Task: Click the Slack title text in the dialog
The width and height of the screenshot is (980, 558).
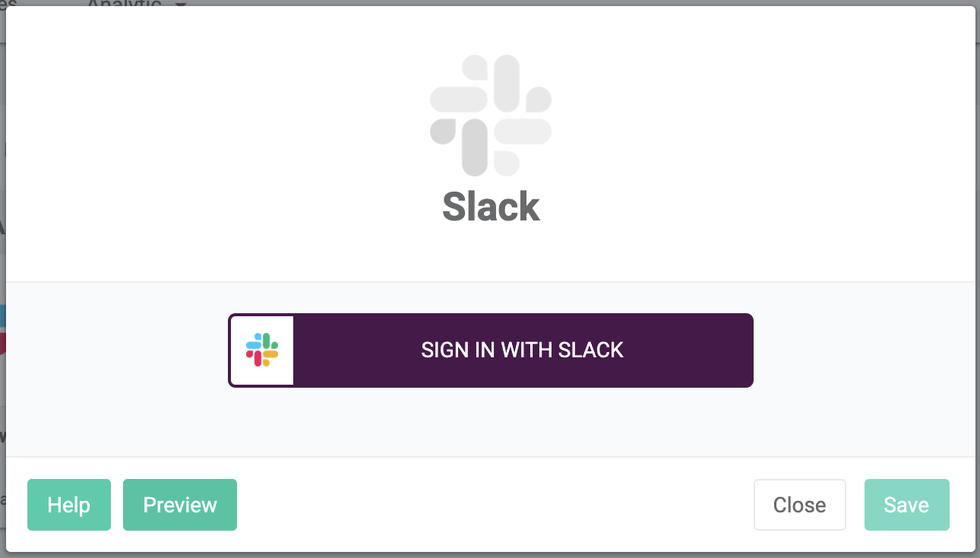Action: click(x=491, y=206)
